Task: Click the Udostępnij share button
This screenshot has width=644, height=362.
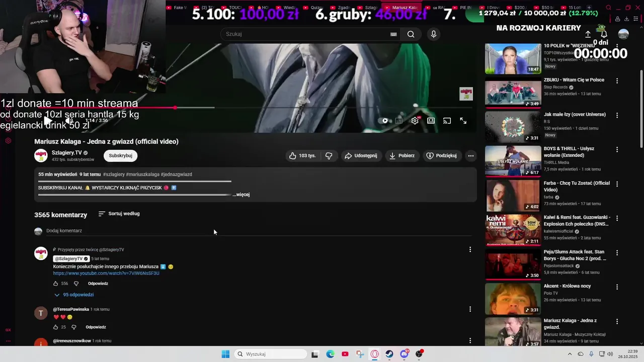Action: click(x=361, y=156)
